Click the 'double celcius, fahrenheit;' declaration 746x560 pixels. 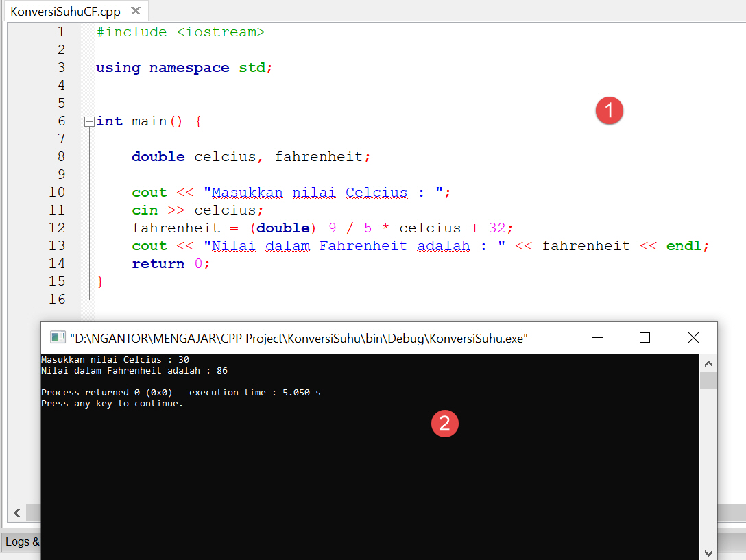251,157
